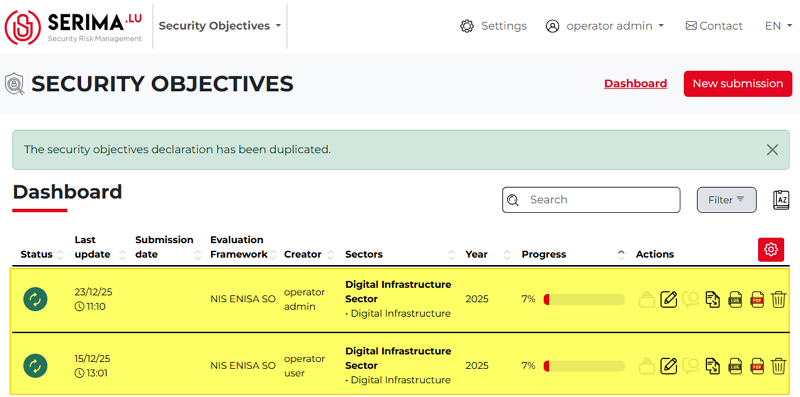Duplicate the 15/12/25 operator user declaration

pyautogui.click(x=712, y=366)
